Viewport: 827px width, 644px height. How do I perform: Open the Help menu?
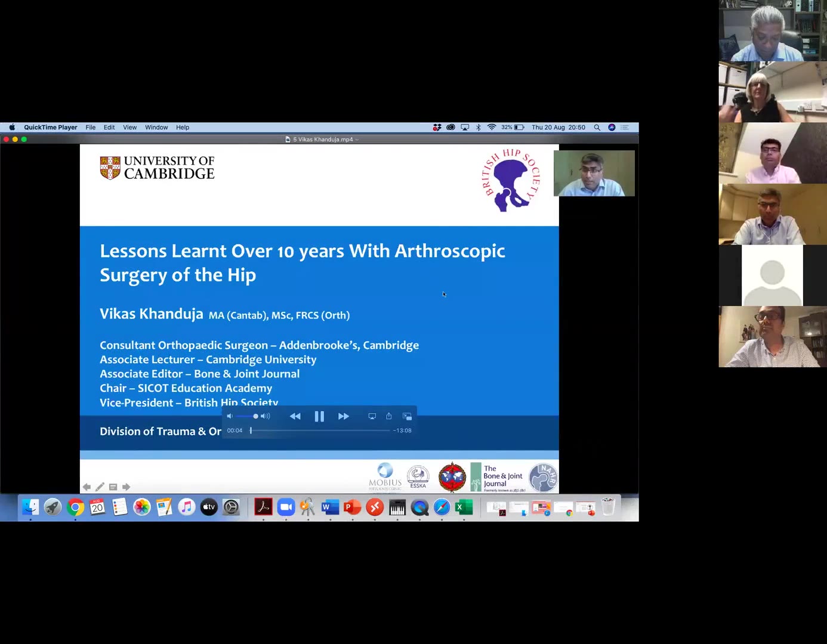point(183,127)
